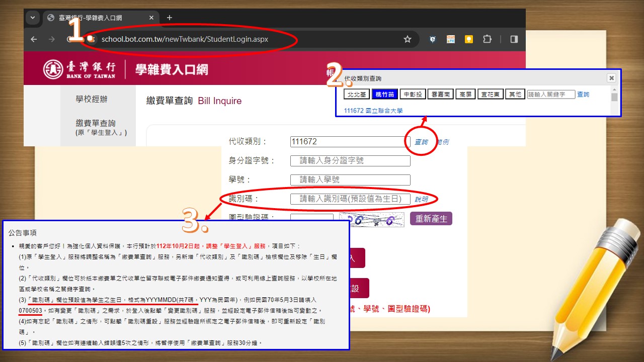Open the 說明 link next to 識別碼
This screenshot has width=644, height=362.
[422, 200]
